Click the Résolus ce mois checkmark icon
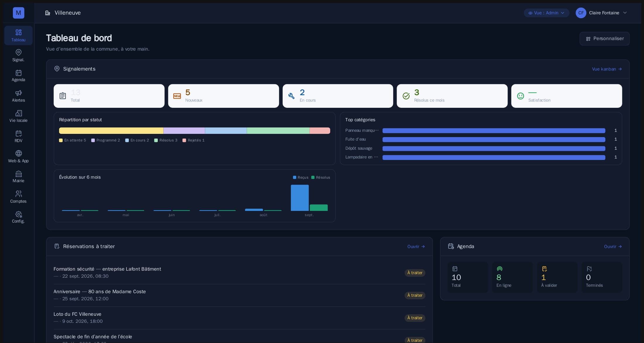This screenshot has height=343, width=644. click(406, 96)
